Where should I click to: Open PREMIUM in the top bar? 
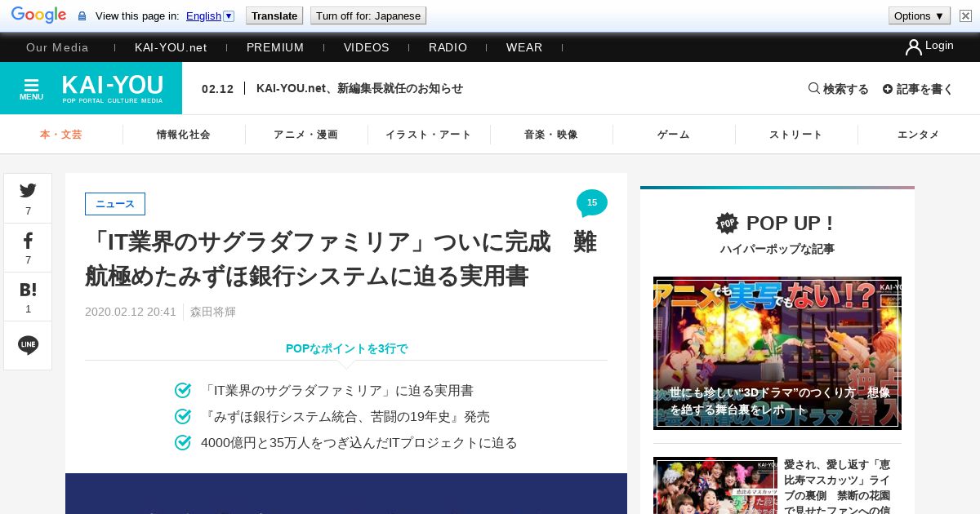click(275, 47)
